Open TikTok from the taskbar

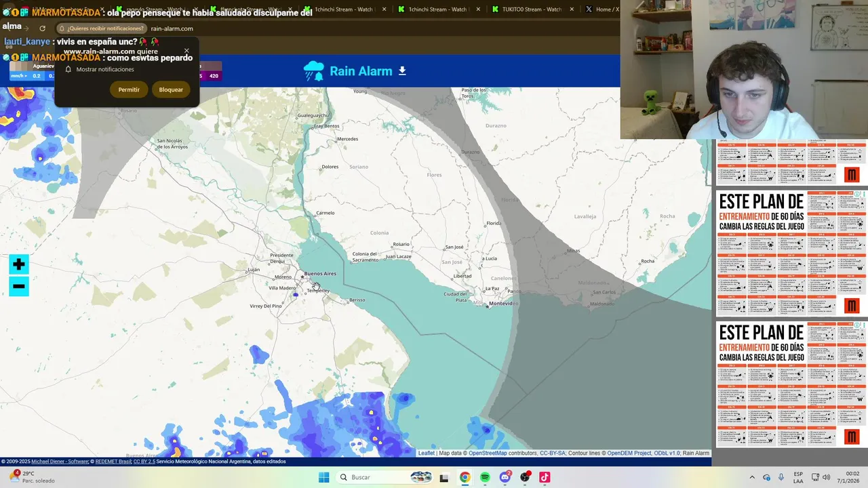[x=545, y=477]
